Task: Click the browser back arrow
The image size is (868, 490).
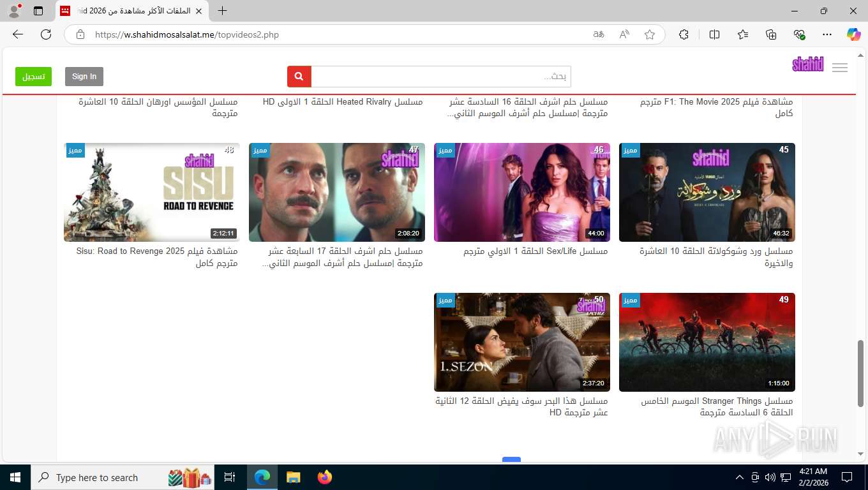Action: [18, 34]
